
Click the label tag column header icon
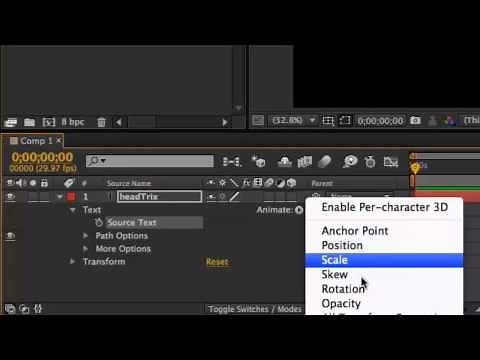point(69,183)
